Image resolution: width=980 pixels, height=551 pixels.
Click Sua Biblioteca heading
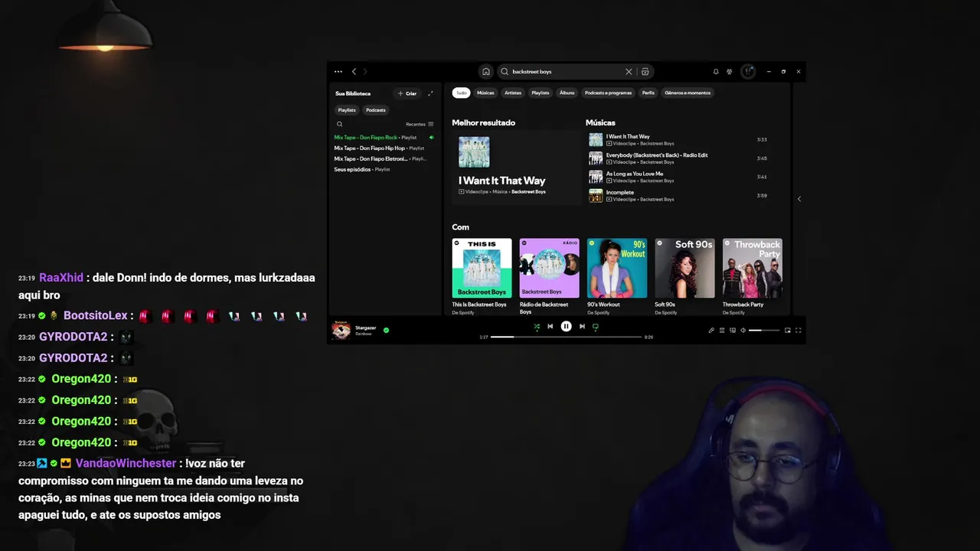click(x=353, y=93)
